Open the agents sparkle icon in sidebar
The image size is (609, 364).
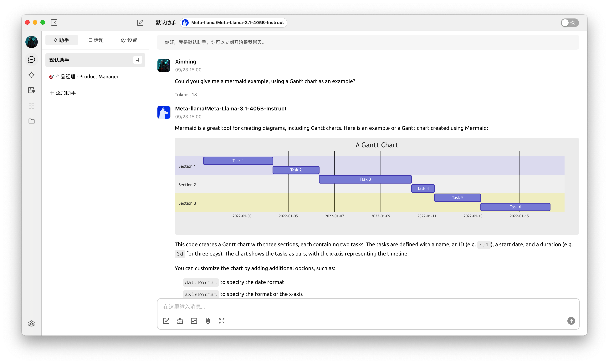point(31,75)
